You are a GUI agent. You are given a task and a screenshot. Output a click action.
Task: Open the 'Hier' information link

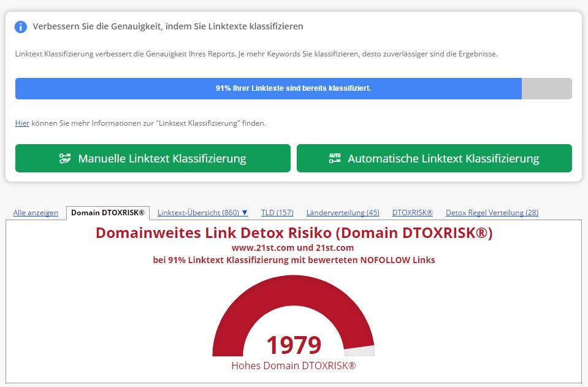(x=22, y=123)
